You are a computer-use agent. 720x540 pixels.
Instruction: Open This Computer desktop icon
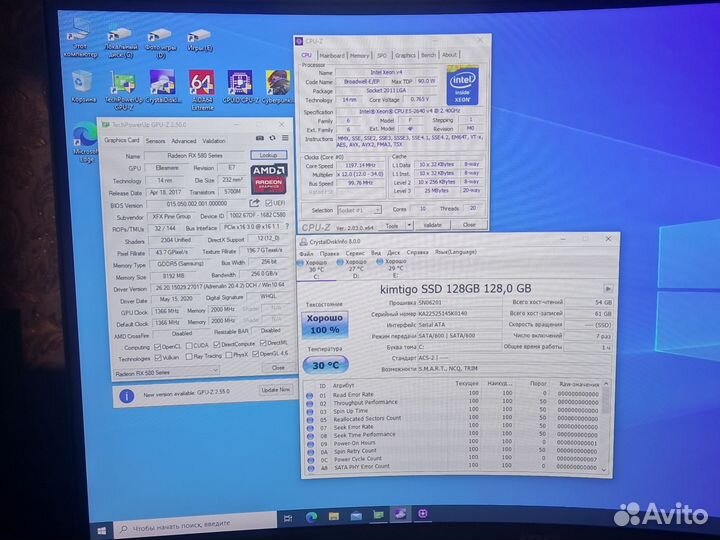pyautogui.click(x=80, y=38)
